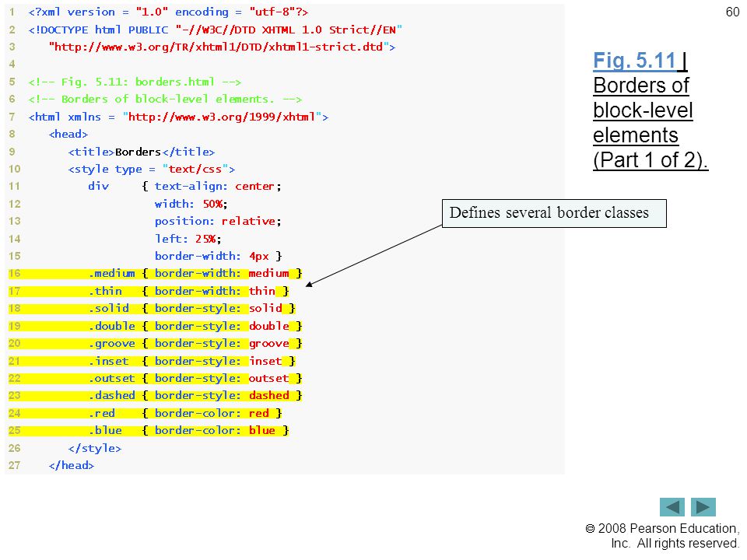Click the highlighted .double class line
This screenshot has width=747, height=560.
point(156,326)
